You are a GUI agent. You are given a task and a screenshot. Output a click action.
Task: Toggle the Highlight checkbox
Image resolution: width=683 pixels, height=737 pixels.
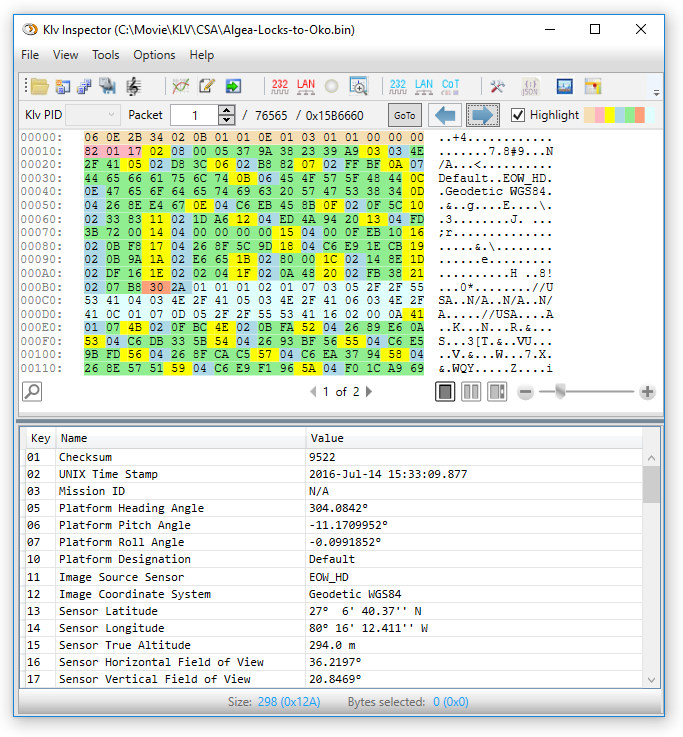point(518,115)
